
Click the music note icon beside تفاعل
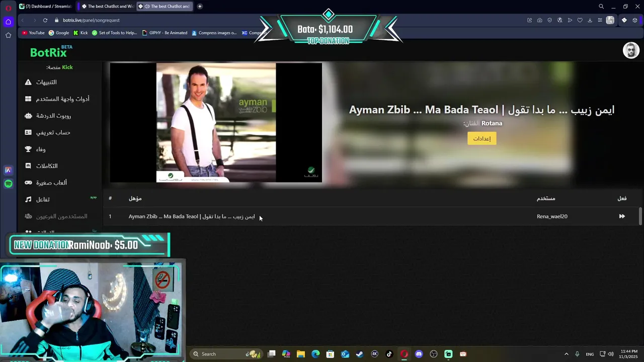[28, 200]
